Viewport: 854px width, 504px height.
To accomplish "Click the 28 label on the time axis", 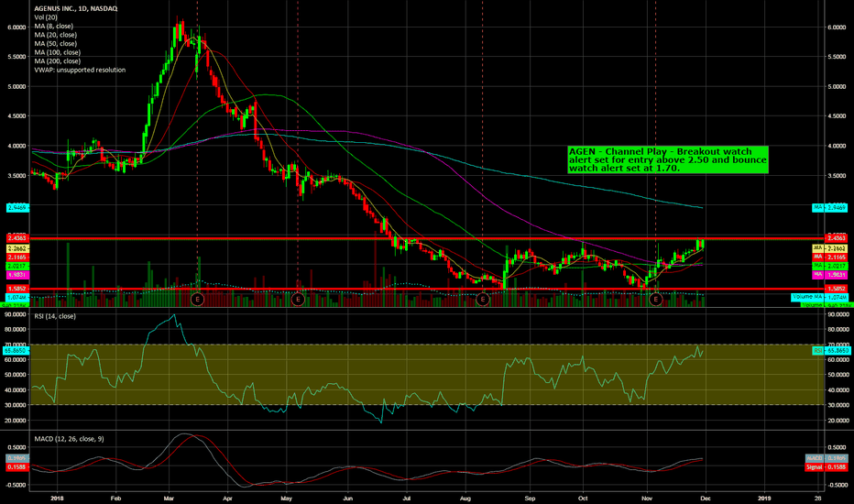I will (x=817, y=498).
